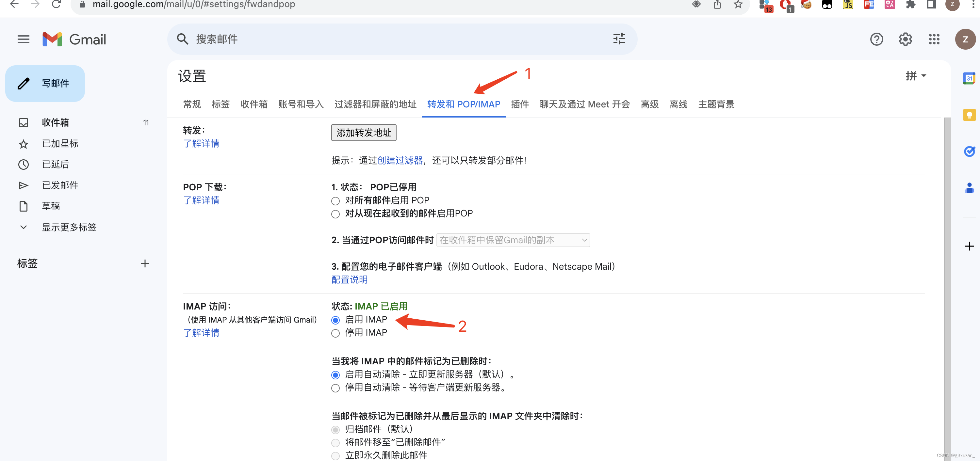Open the POP access action dropdown

point(513,240)
